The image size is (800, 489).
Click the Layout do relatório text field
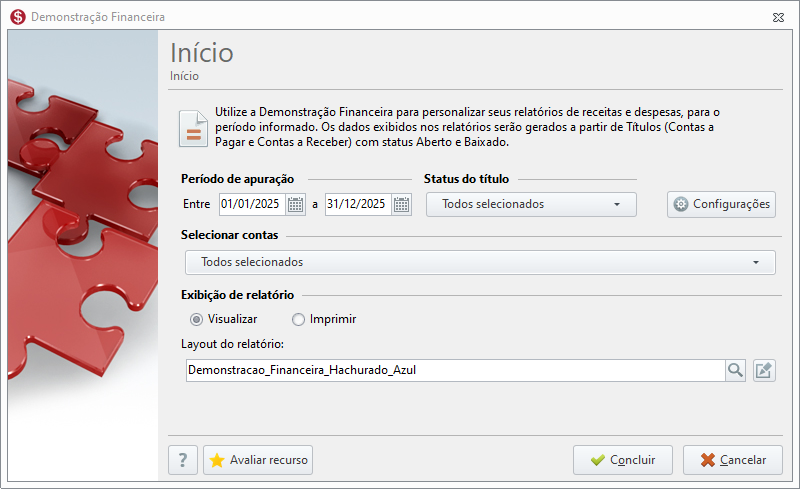(454, 370)
